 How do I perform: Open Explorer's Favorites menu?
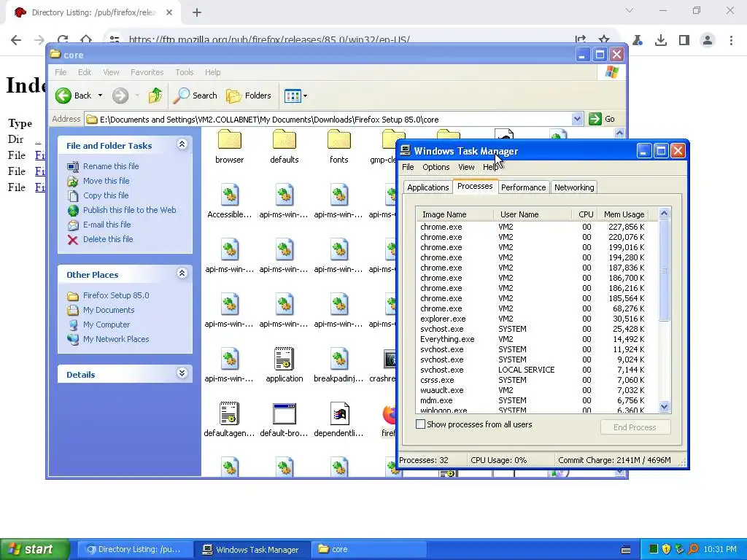[x=147, y=72]
